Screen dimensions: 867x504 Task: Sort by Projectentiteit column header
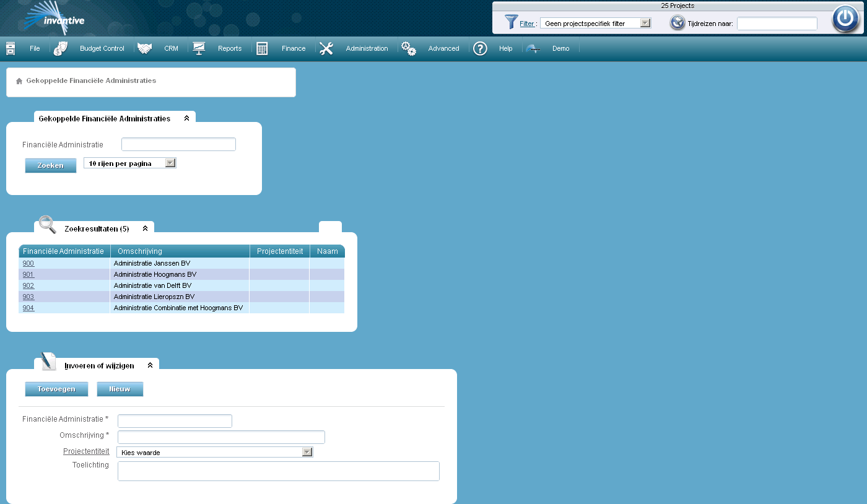tap(280, 251)
